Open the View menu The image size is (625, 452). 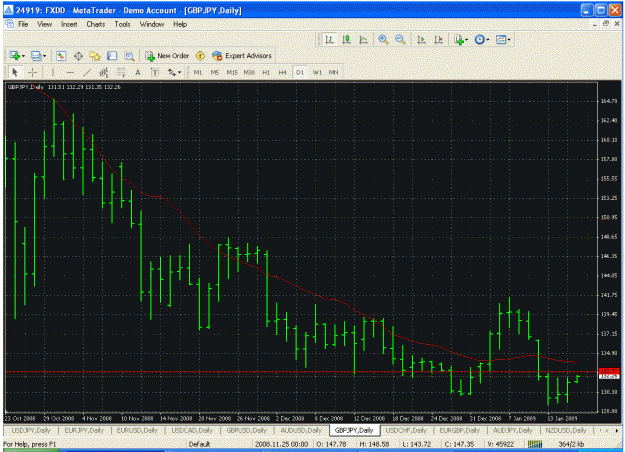(x=45, y=24)
